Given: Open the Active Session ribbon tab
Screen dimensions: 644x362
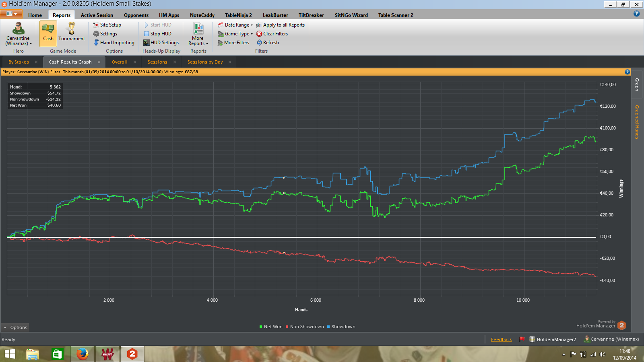Looking at the screenshot, I should [x=97, y=15].
